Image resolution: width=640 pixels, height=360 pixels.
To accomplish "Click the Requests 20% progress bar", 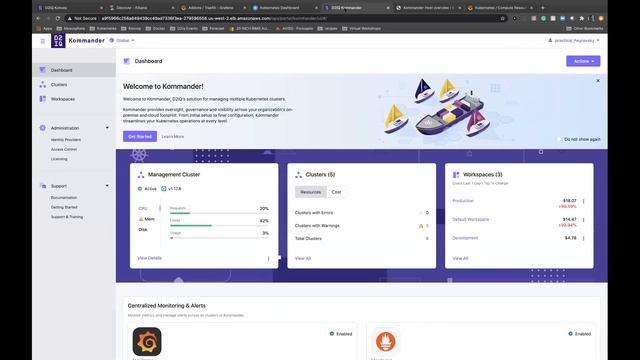I will [x=219, y=213].
